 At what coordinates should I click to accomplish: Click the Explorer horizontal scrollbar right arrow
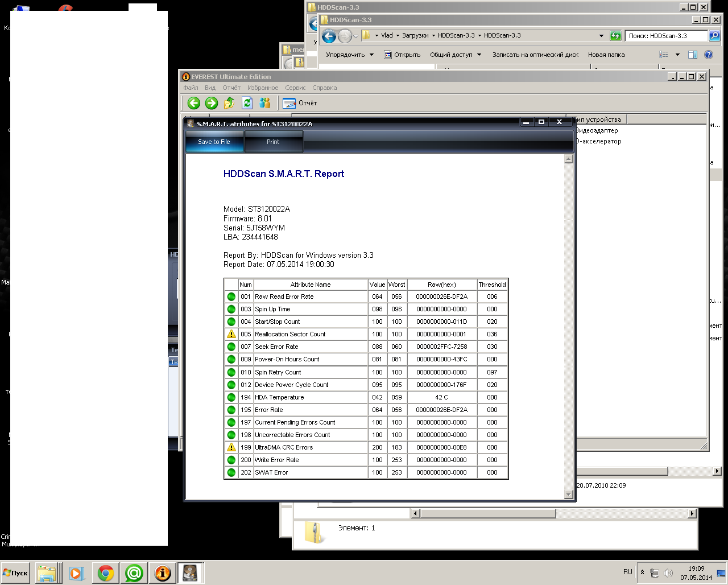[692, 513]
